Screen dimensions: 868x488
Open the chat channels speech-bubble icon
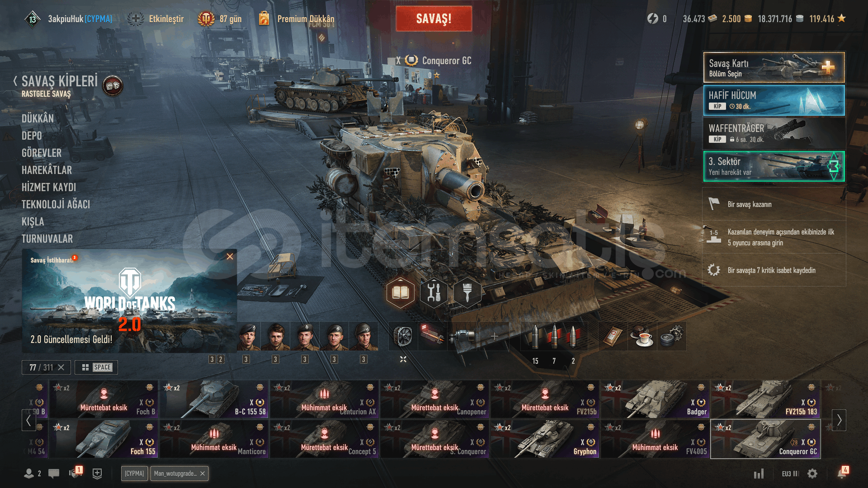(x=54, y=474)
